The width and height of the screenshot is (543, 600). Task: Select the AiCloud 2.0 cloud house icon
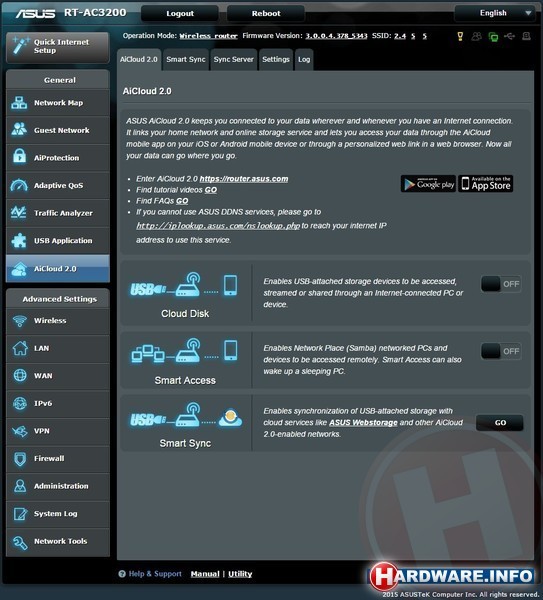[x=19, y=269]
